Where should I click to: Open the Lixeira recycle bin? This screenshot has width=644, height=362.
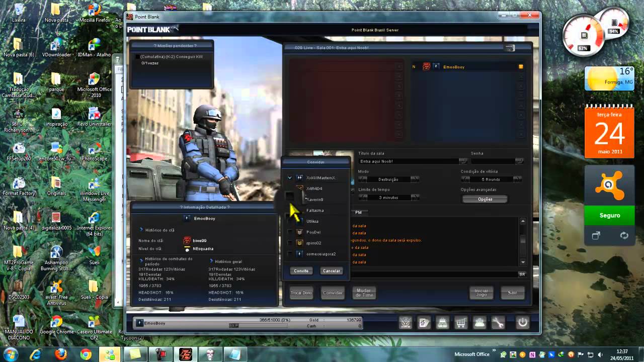click(x=19, y=13)
